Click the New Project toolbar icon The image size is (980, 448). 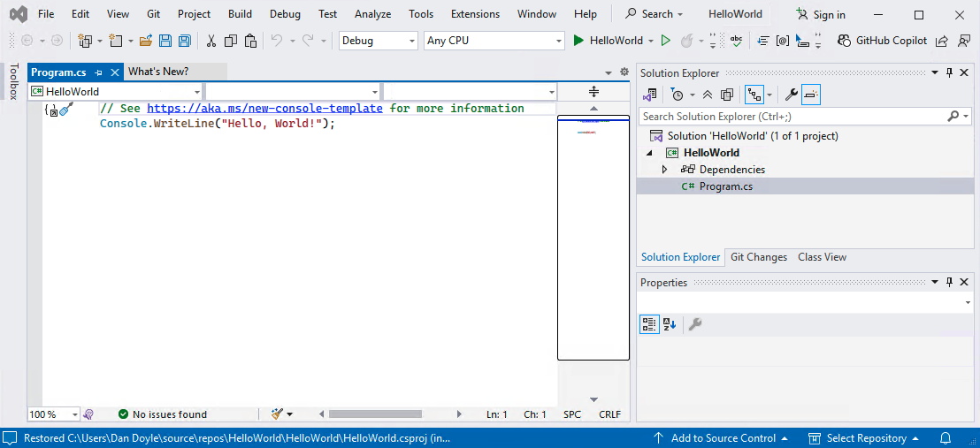click(85, 41)
